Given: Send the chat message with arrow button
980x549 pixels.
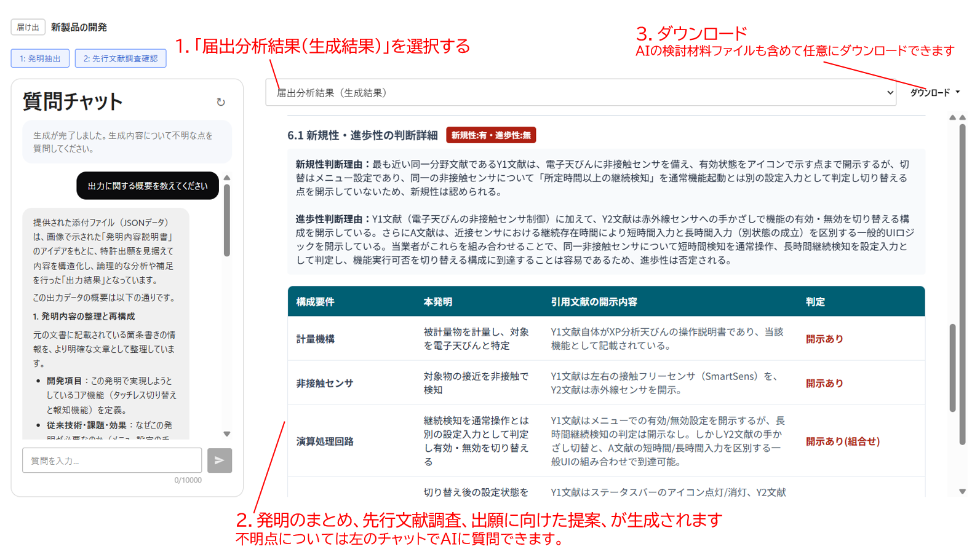Looking at the screenshot, I should 220,460.
